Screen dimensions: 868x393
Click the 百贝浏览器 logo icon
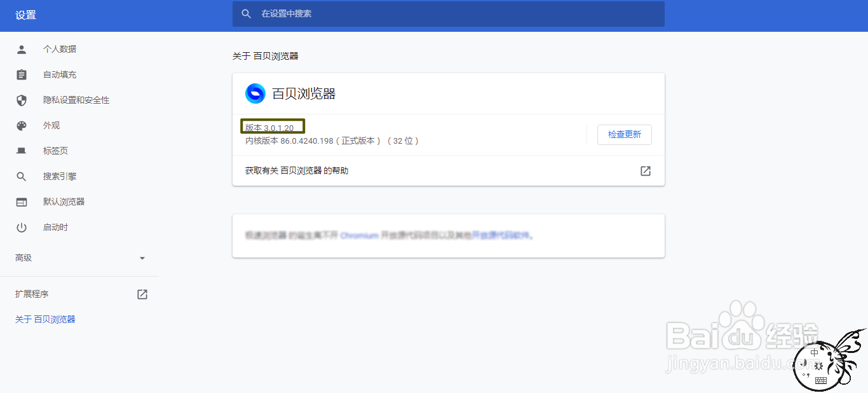coord(255,93)
